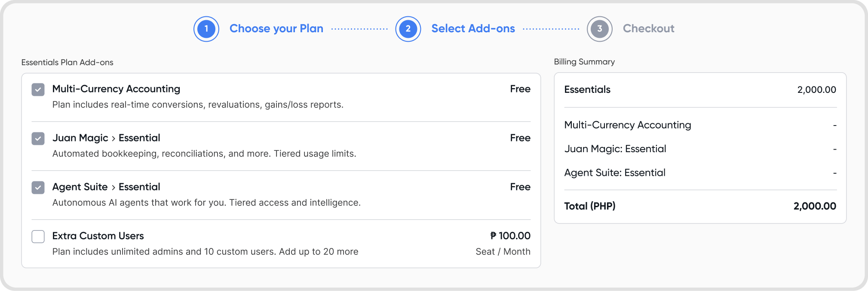The height and width of the screenshot is (291, 868).
Task: Click the step 1 circle icon
Action: (x=206, y=29)
